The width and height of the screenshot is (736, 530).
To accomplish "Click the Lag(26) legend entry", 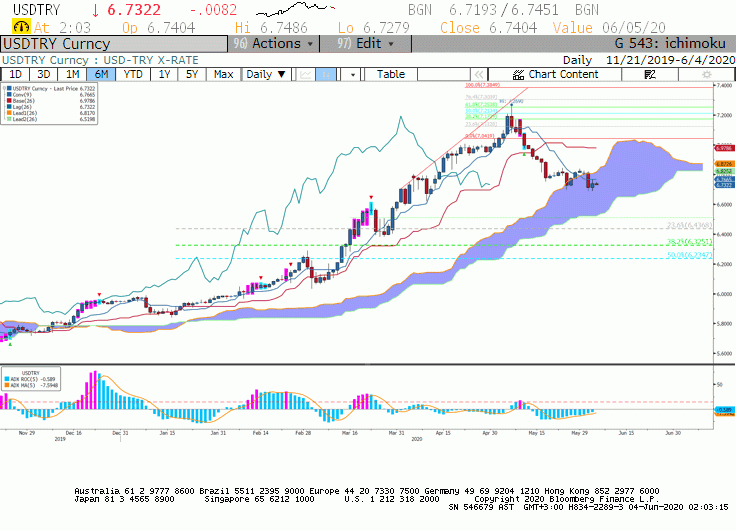I will click(x=51, y=107).
